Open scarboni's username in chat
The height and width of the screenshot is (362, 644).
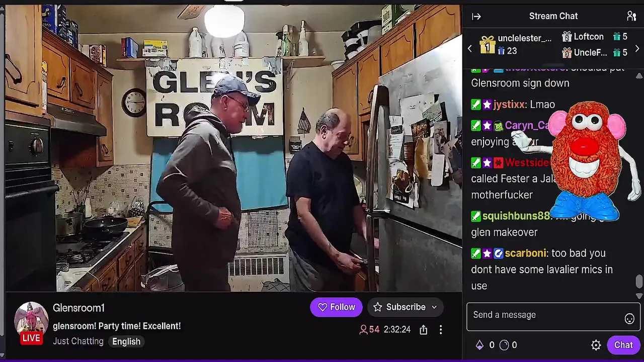coord(525,253)
